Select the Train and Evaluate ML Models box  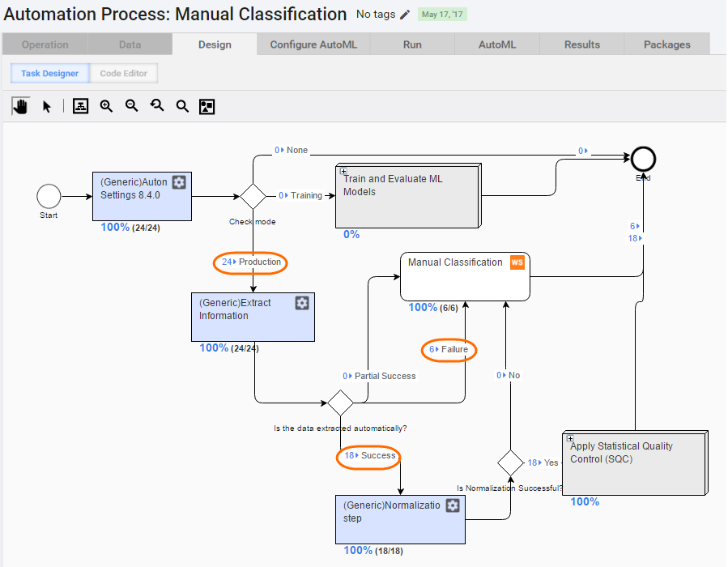tap(408, 195)
